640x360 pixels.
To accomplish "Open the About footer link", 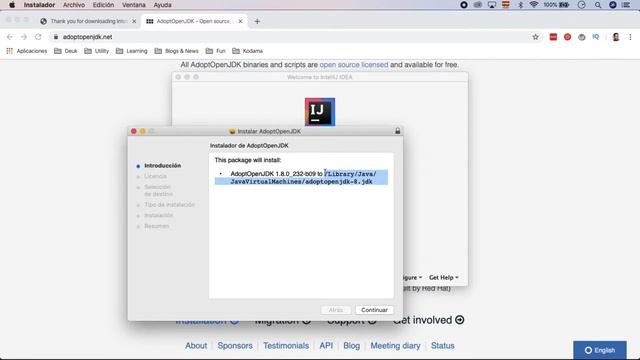I will click(196, 346).
